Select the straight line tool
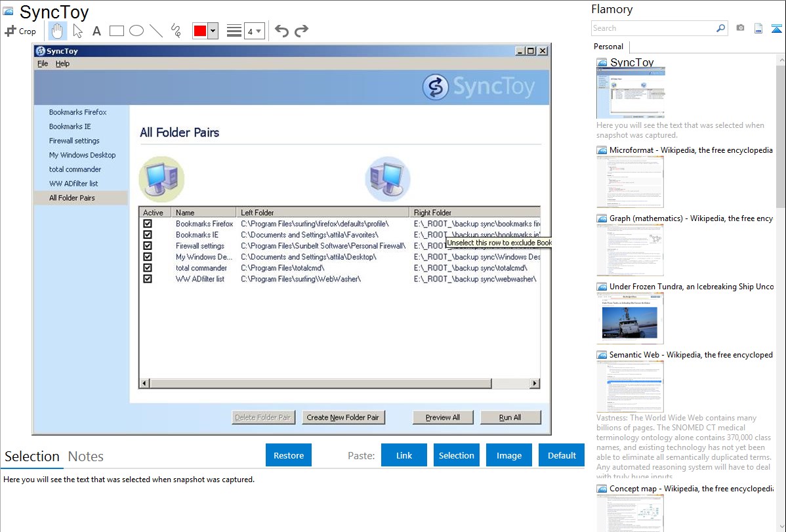 [156, 31]
